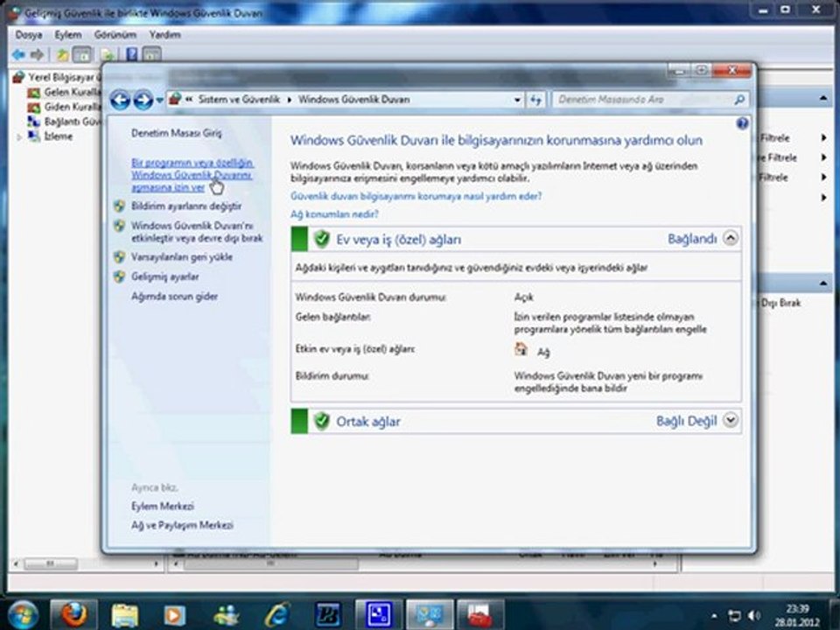Open the address bar history dropdown
The height and width of the screenshot is (630, 840).
pyautogui.click(x=517, y=100)
